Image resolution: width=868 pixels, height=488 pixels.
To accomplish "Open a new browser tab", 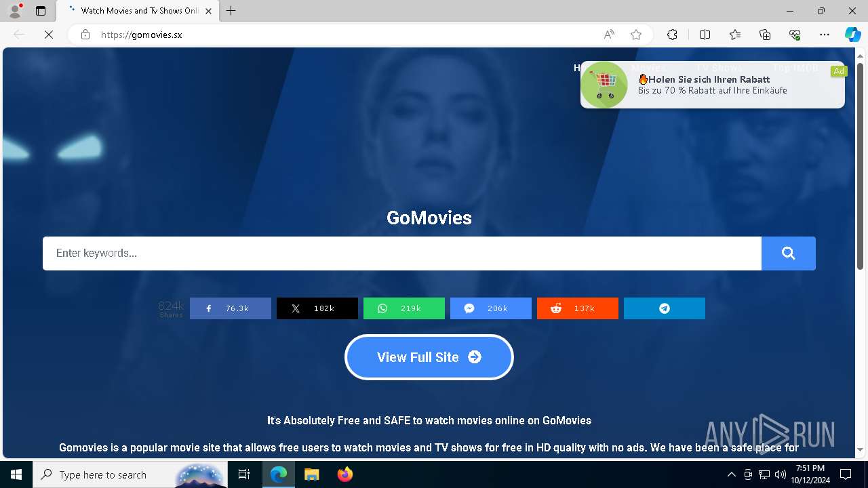I will 231,11.
